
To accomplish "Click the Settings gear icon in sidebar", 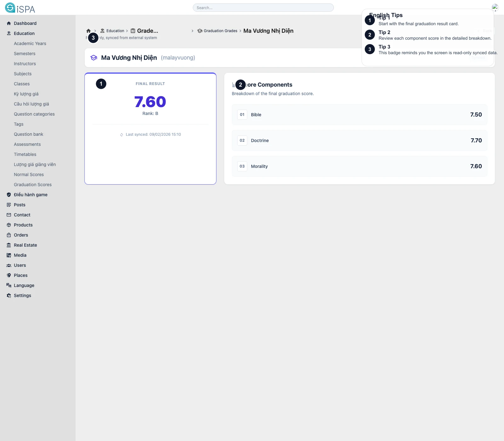I will coord(9,295).
